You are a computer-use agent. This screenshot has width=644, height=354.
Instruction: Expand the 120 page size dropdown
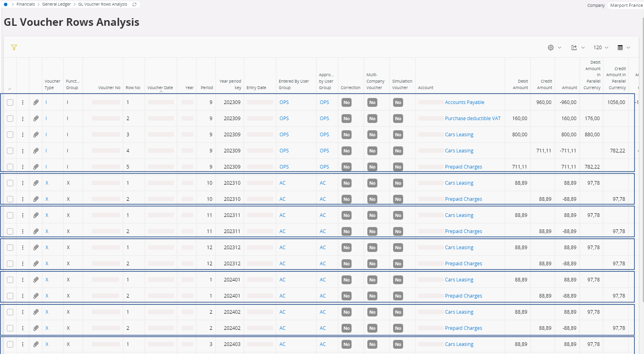click(x=601, y=48)
